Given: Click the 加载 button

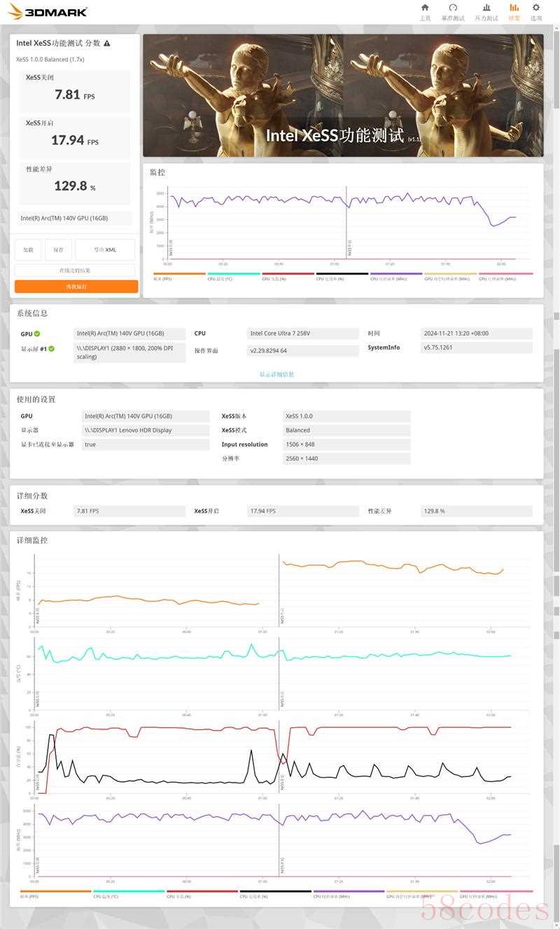Looking at the screenshot, I should [x=28, y=249].
